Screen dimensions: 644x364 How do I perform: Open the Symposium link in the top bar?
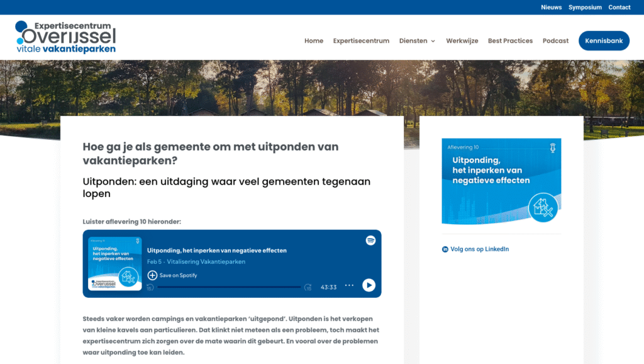(585, 8)
